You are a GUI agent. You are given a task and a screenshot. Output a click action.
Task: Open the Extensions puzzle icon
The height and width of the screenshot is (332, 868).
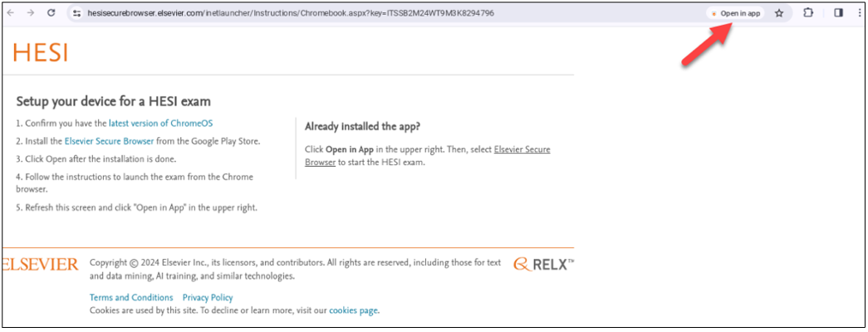pyautogui.click(x=807, y=13)
